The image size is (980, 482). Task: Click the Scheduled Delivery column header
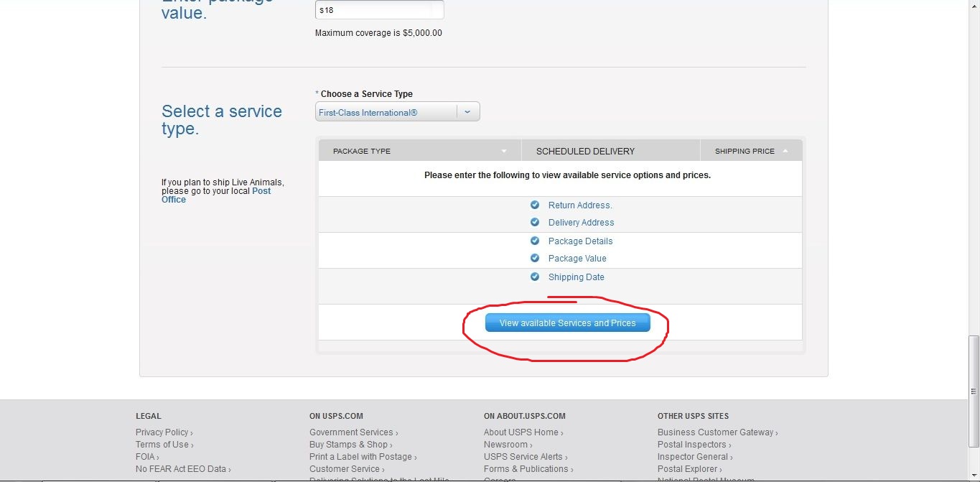point(585,151)
